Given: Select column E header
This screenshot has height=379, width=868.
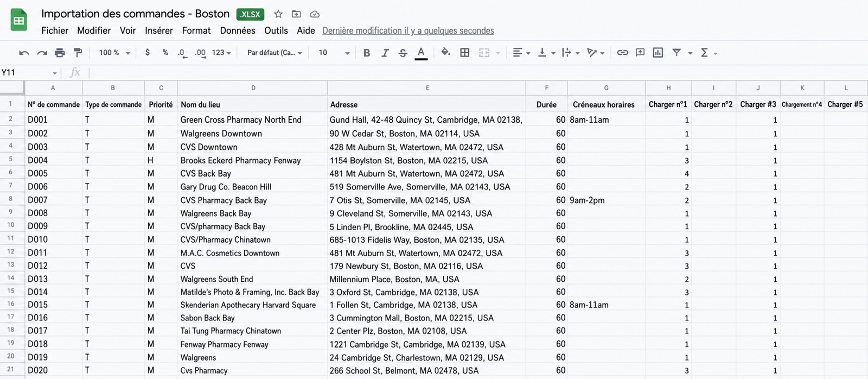Looking at the screenshot, I should pyautogui.click(x=427, y=88).
